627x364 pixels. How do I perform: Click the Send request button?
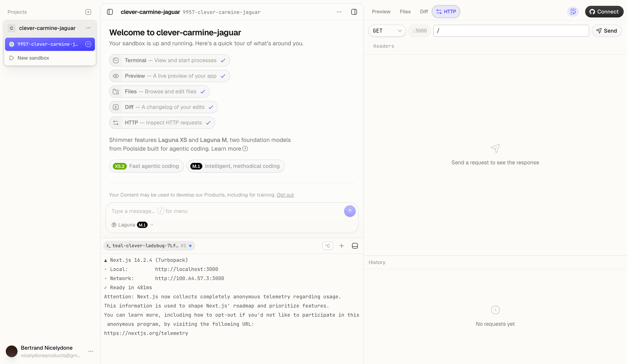pyautogui.click(x=607, y=31)
